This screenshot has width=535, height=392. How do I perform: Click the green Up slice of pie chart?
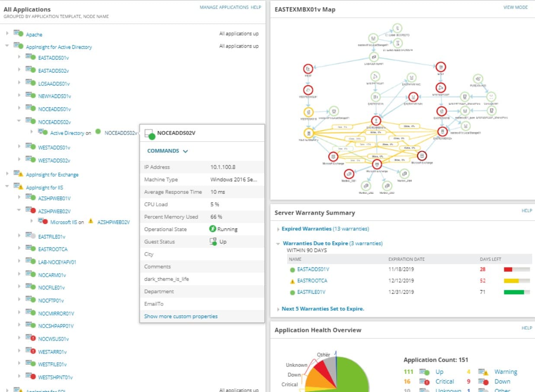point(352,374)
